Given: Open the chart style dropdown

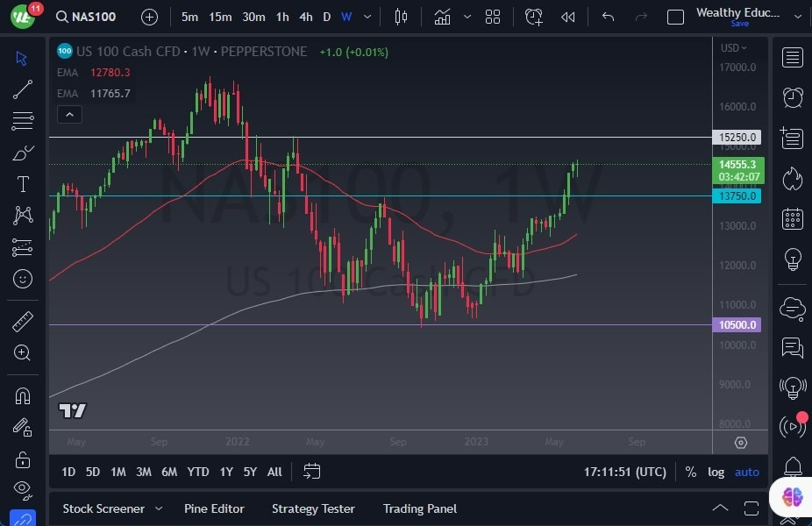Looking at the screenshot, I should (x=402, y=16).
